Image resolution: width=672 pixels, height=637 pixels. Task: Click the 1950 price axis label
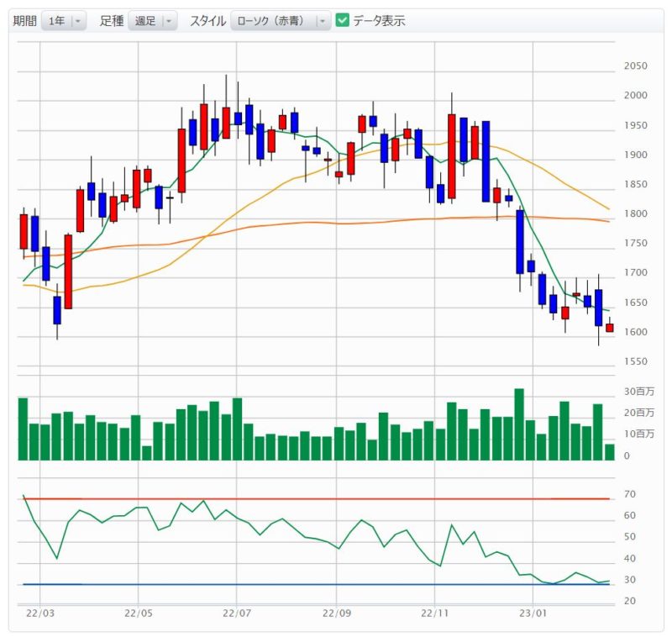click(636, 125)
